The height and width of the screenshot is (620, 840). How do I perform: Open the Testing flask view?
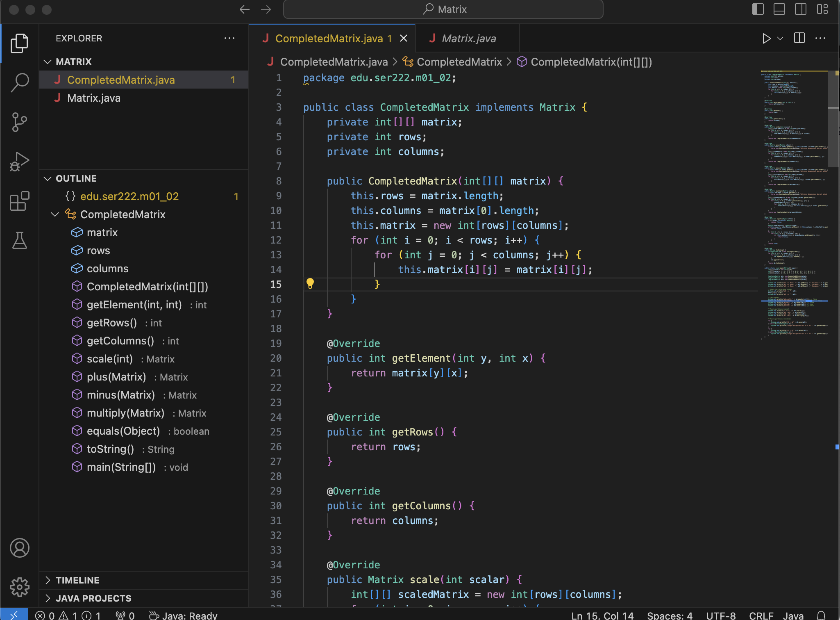(x=19, y=241)
